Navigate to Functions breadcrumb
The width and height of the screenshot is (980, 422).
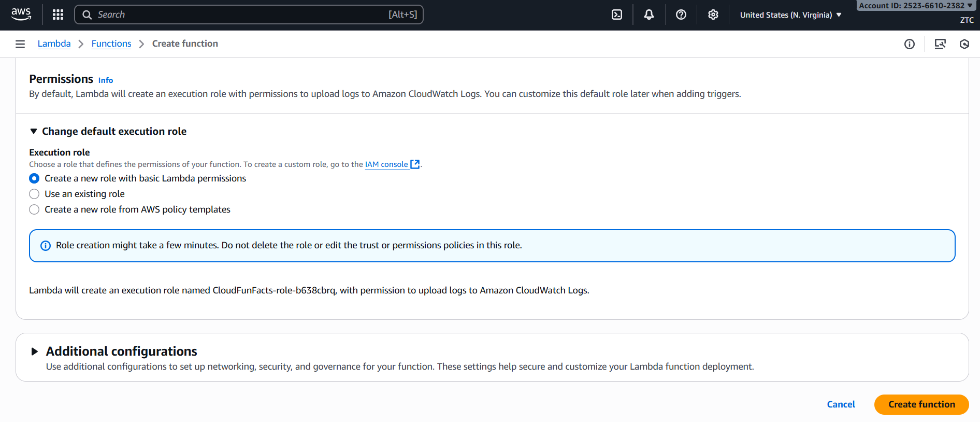[x=111, y=44]
